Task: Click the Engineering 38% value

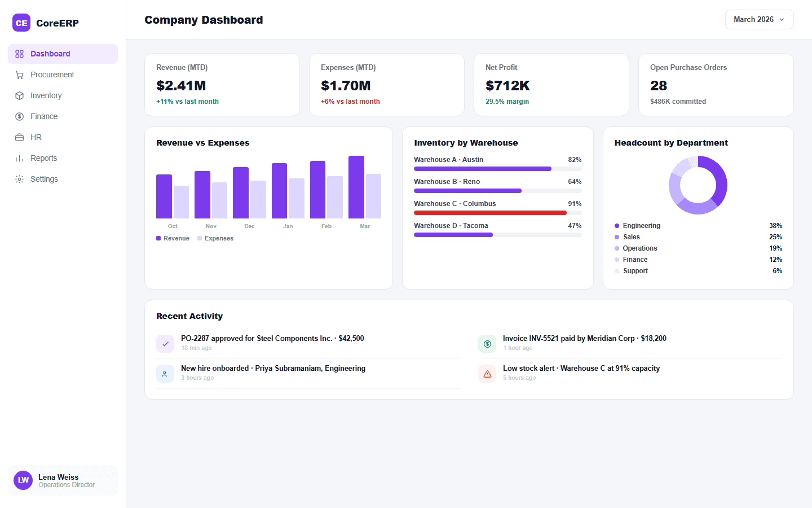Action: point(775,226)
